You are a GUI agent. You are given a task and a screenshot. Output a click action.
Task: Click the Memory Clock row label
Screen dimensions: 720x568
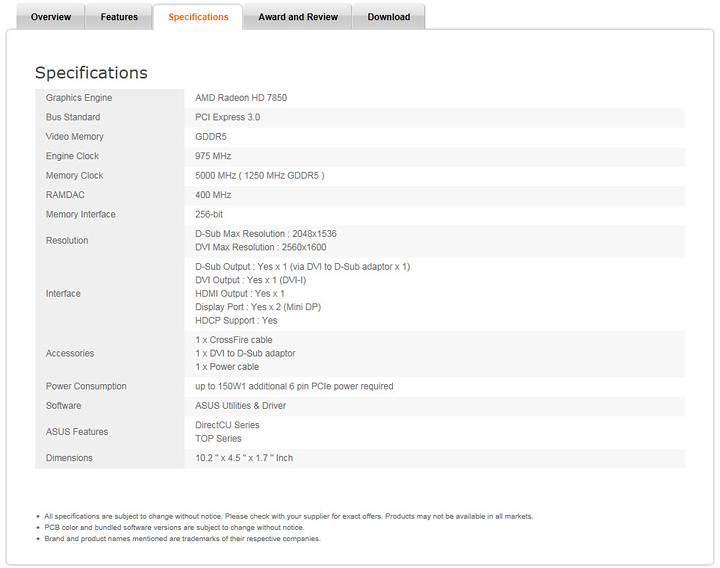75,176
